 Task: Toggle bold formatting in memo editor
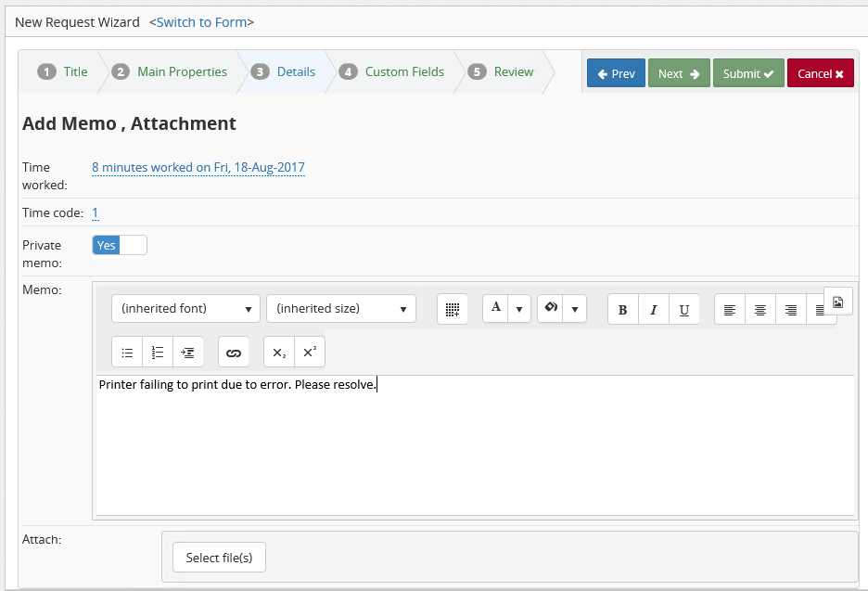click(x=622, y=310)
